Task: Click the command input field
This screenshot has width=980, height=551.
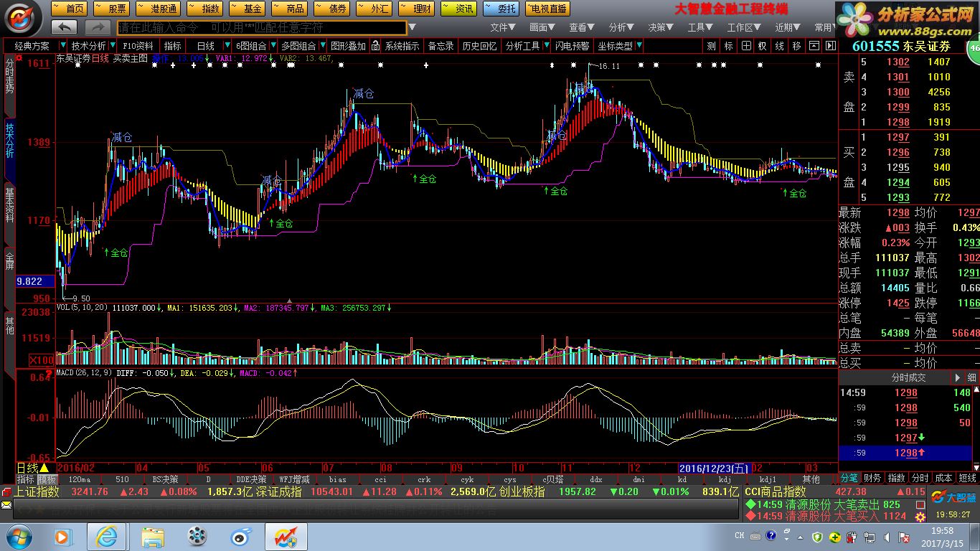Action: (262, 27)
